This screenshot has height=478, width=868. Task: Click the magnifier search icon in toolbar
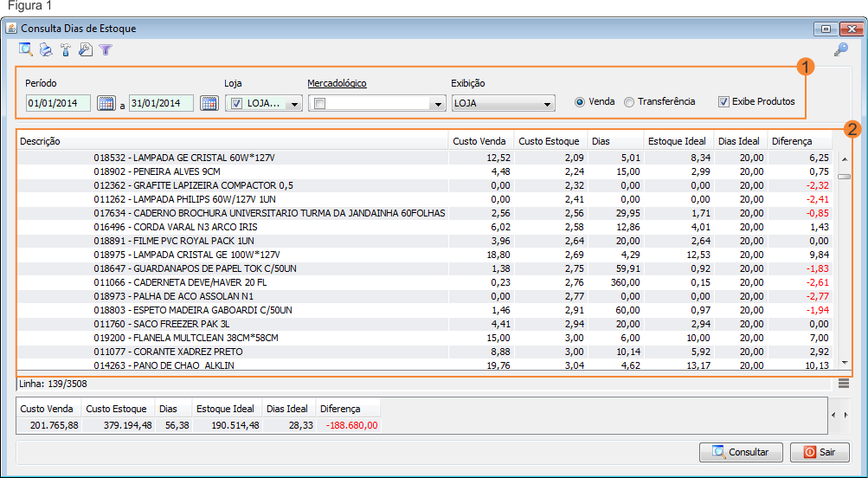pos(25,49)
